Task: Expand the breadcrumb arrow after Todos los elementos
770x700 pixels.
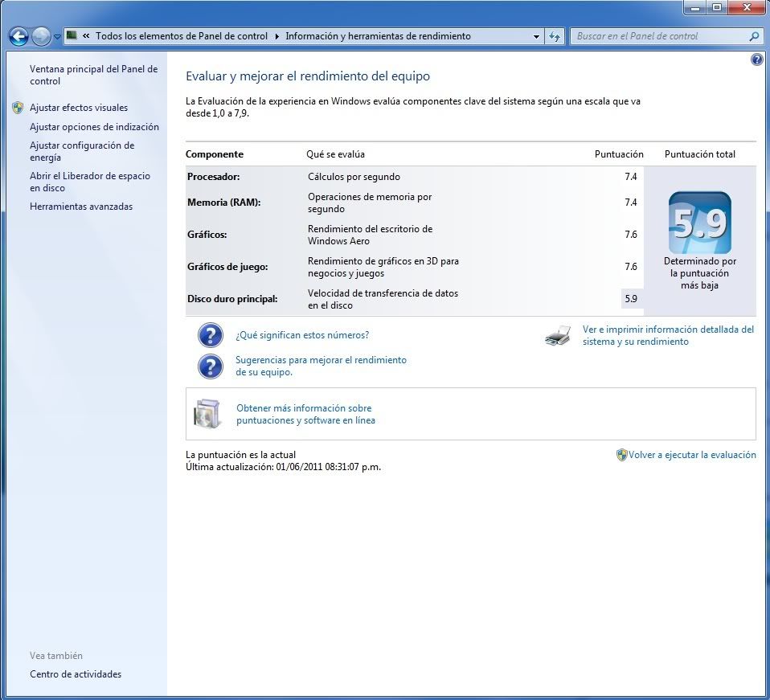Action: (276, 36)
